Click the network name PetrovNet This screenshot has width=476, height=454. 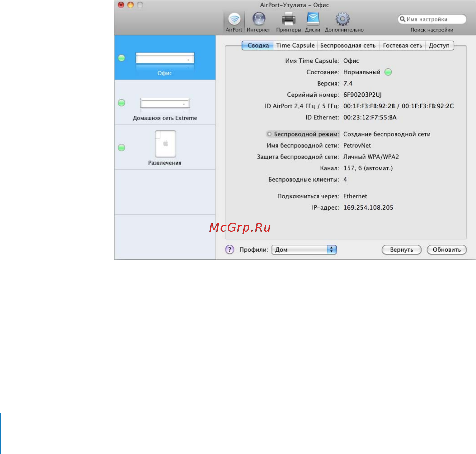[357, 146]
